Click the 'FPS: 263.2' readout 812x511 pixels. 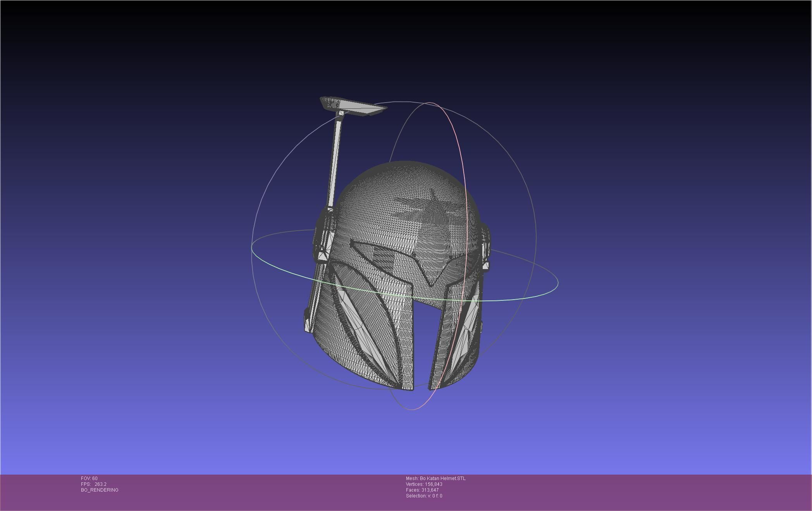coord(94,484)
